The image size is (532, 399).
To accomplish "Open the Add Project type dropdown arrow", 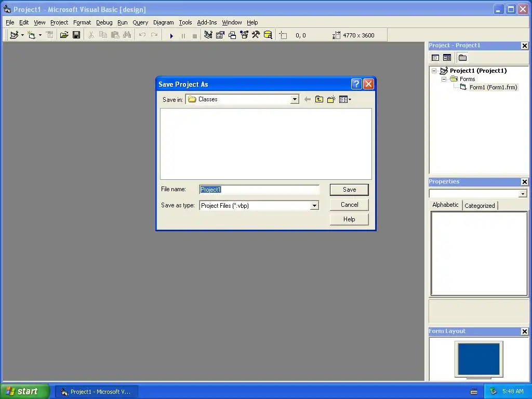I will (22, 35).
